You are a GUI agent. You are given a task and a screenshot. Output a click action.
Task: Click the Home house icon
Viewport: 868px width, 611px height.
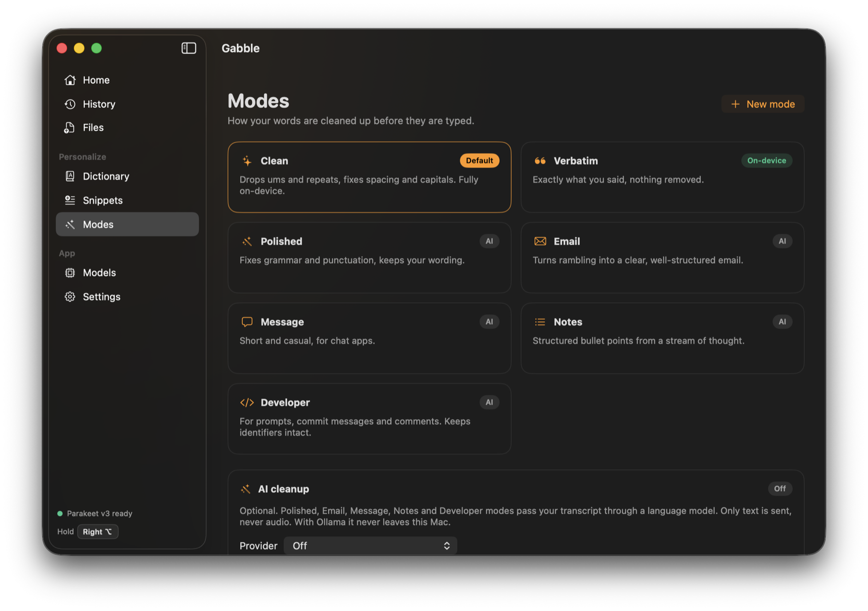point(70,80)
